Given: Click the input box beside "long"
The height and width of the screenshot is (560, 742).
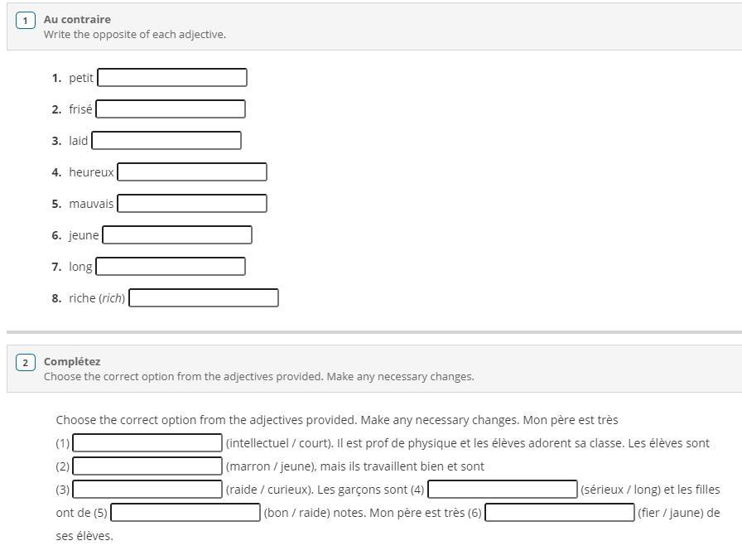Looking at the screenshot, I should (x=171, y=267).
